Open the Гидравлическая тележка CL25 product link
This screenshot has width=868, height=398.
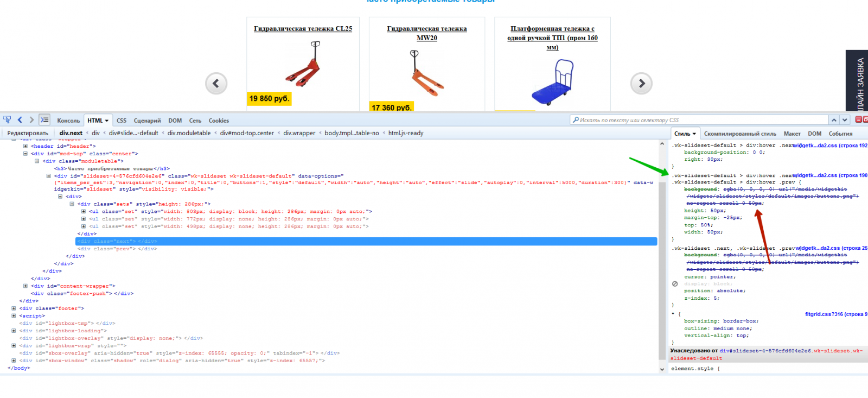click(x=303, y=29)
